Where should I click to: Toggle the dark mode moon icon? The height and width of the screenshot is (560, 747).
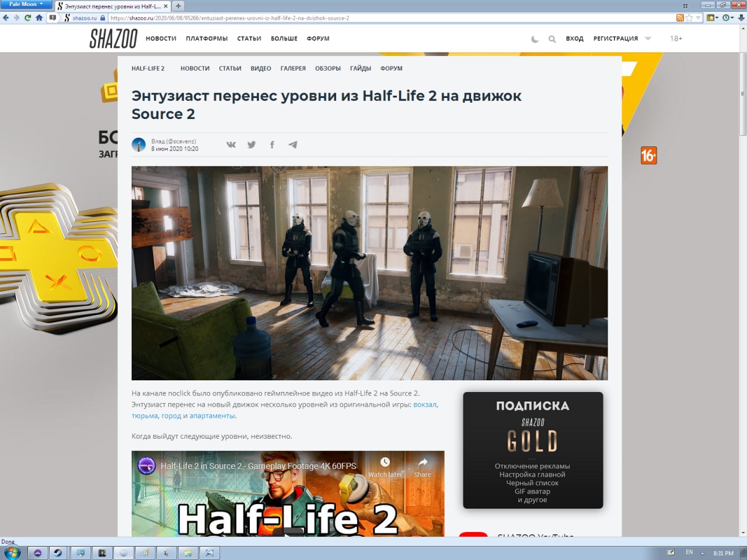pos(535,39)
